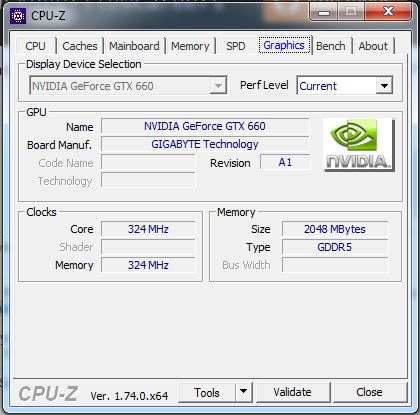Click the Core clock 324 MHz value
The width and height of the screenshot is (420, 415).
[x=148, y=229]
